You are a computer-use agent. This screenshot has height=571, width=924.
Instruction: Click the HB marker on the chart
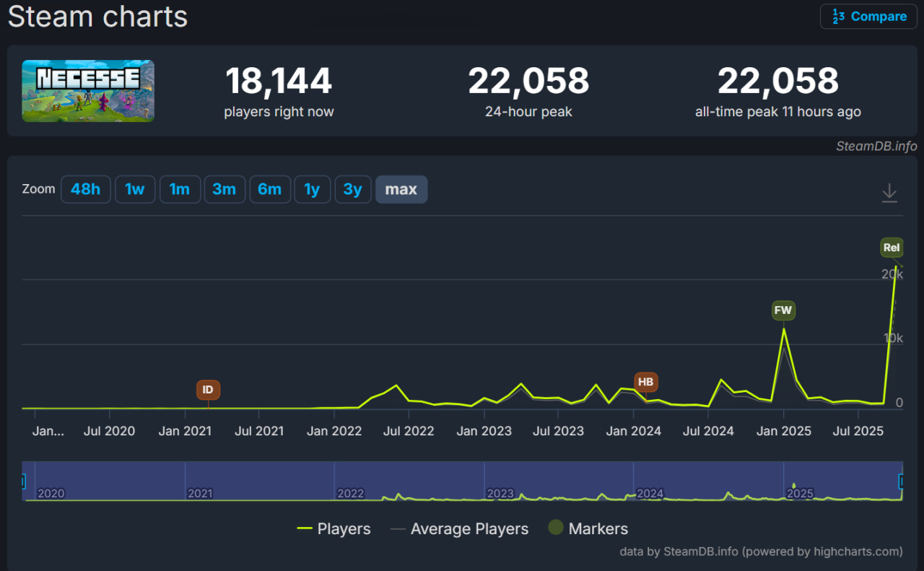(645, 382)
